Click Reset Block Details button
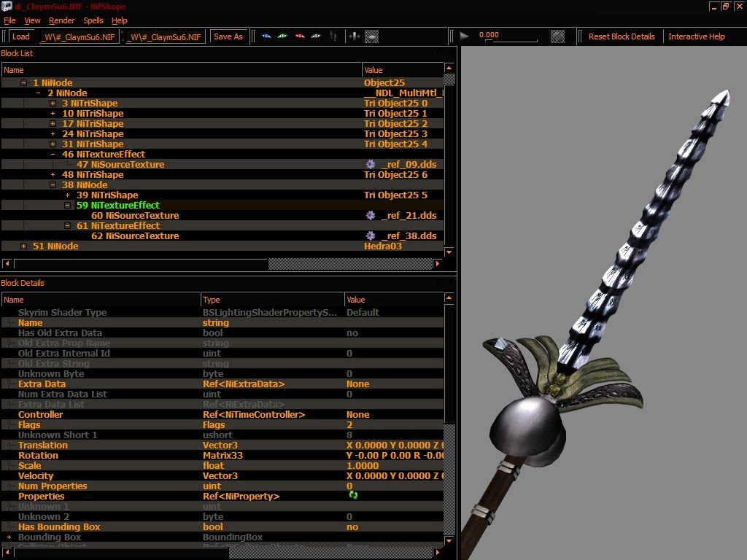This screenshot has height=560, width=747. (622, 36)
